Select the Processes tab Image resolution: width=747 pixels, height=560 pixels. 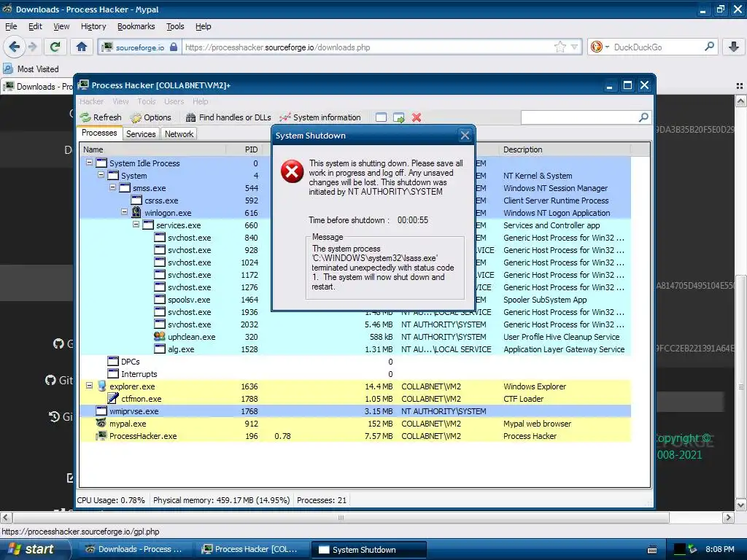pos(99,133)
